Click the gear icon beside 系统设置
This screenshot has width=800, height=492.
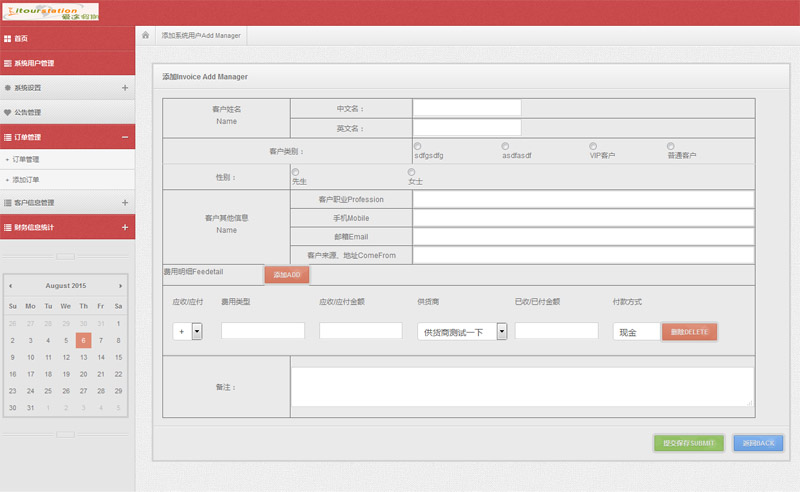click(8, 88)
